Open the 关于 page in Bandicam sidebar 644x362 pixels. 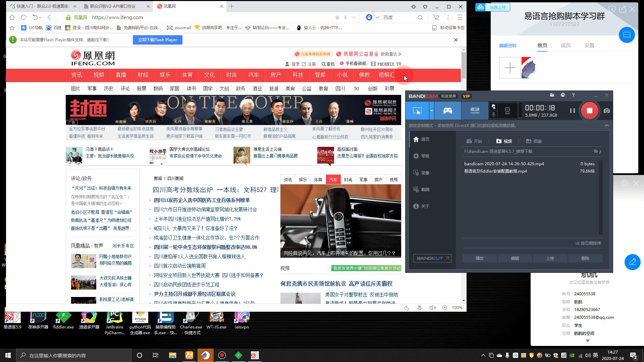[x=422, y=206]
